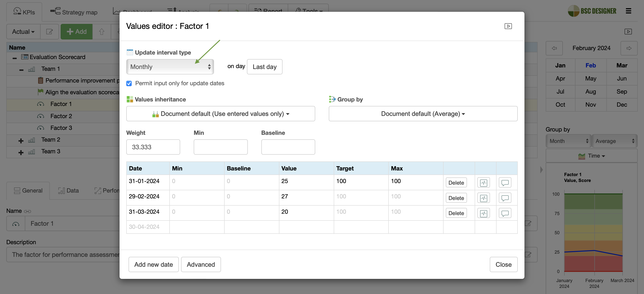The width and height of the screenshot is (644, 294).
Task: Switch to the Strategy map tab
Action: pos(74,12)
